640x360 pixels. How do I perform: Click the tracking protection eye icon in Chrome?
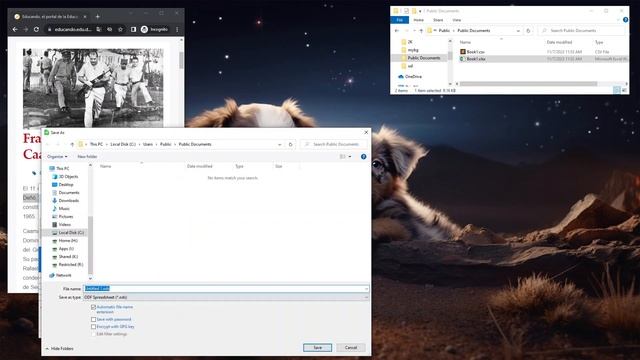pyautogui.click(x=109, y=29)
